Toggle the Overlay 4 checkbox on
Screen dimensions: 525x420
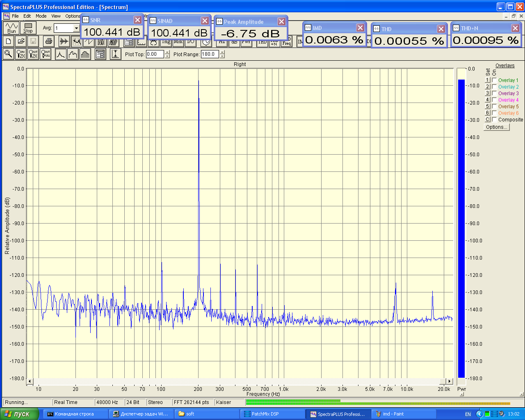(495, 100)
